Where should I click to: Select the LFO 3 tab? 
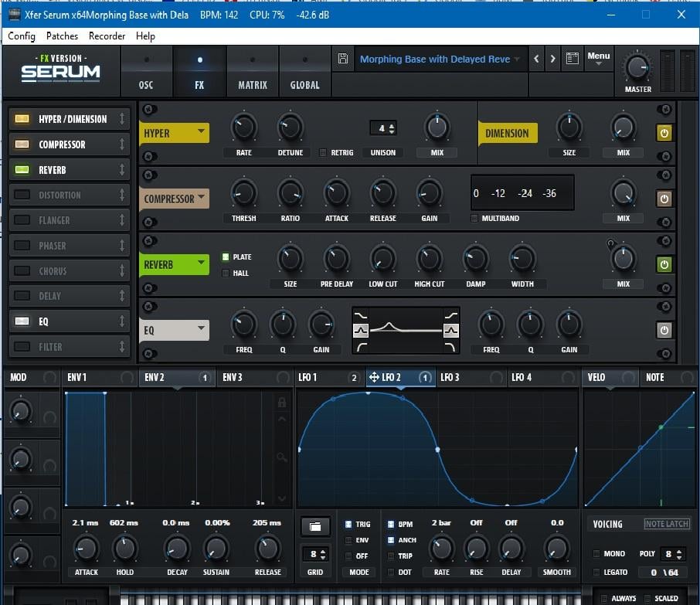tap(471, 378)
